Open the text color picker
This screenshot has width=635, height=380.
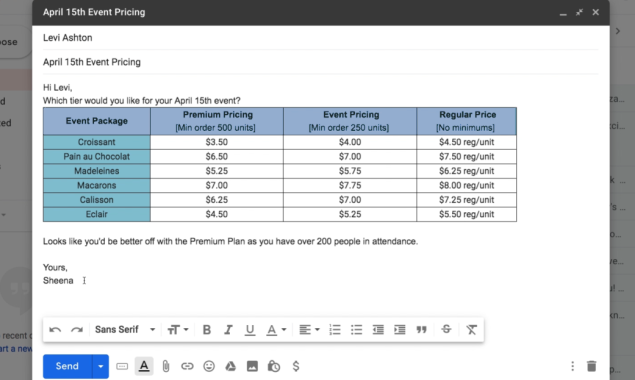[x=276, y=330]
